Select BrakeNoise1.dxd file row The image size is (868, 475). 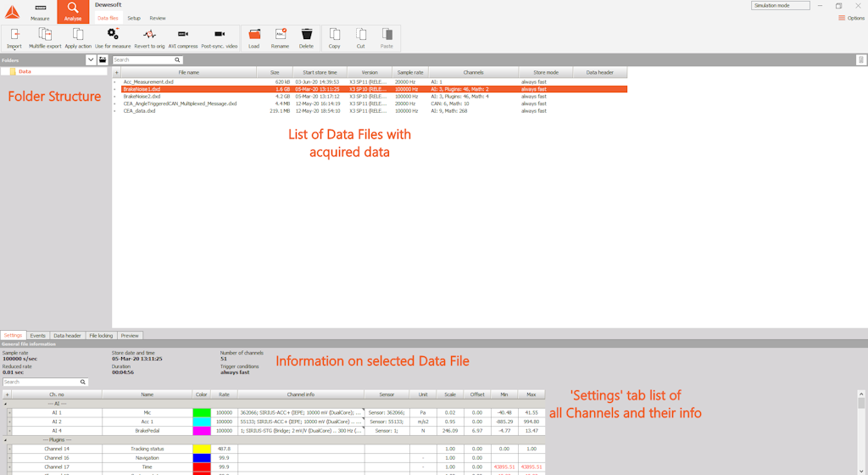[x=374, y=89]
